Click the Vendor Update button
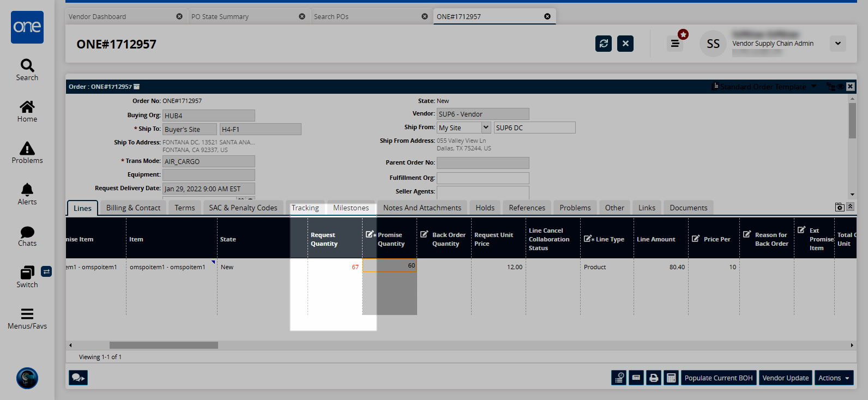 785,378
